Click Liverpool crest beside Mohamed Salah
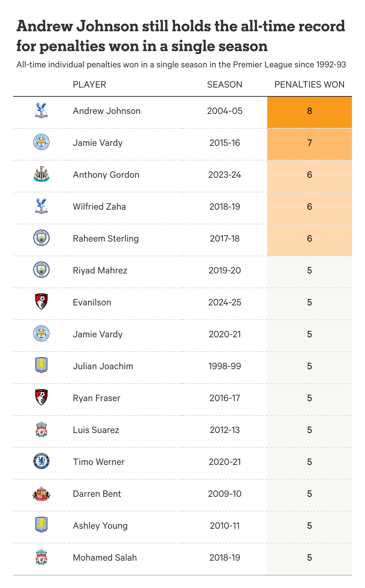The height and width of the screenshot is (588, 365). pyautogui.click(x=41, y=557)
